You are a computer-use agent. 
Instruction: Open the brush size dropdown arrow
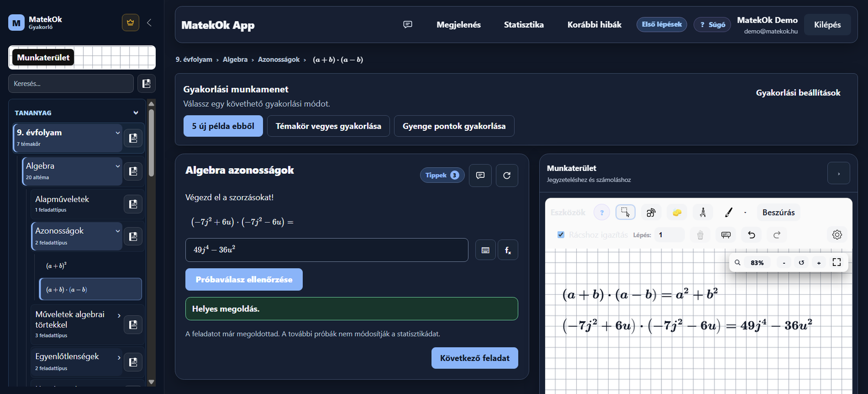tap(745, 213)
